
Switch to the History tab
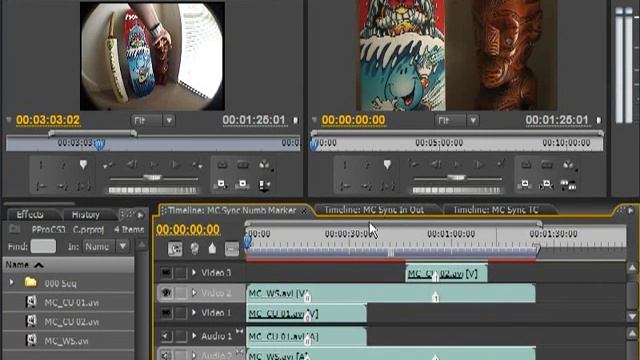point(86,215)
